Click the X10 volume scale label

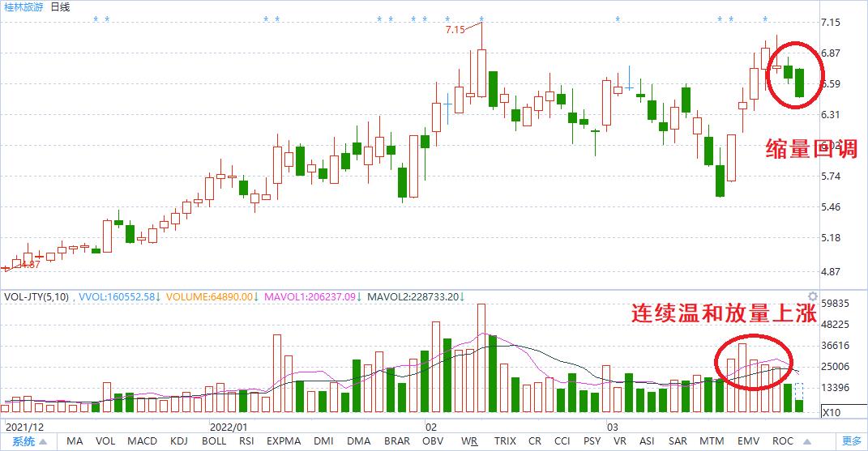pos(832,412)
